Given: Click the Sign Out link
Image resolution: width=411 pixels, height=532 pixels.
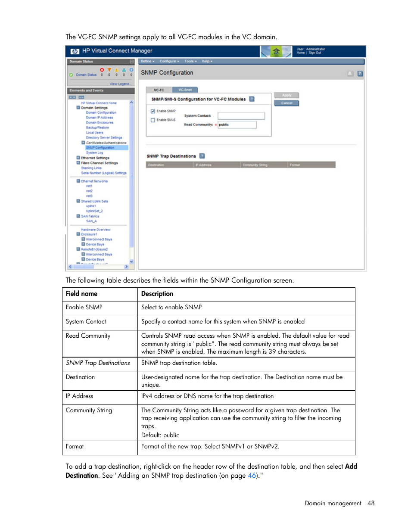Looking at the screenshot, I should point(315,53).
